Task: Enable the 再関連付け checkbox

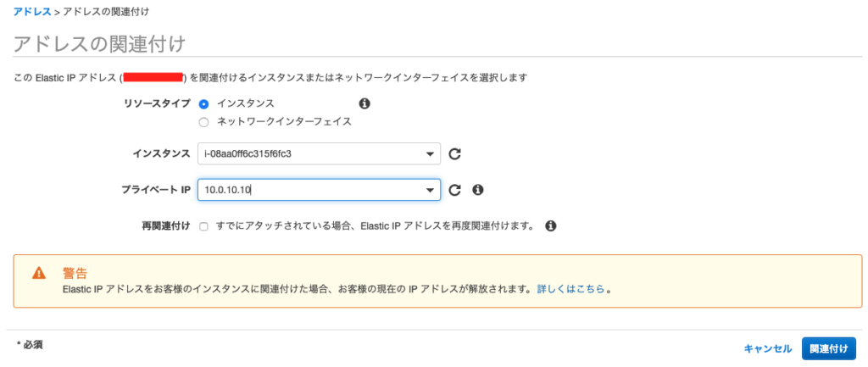Action: point(203,226)
